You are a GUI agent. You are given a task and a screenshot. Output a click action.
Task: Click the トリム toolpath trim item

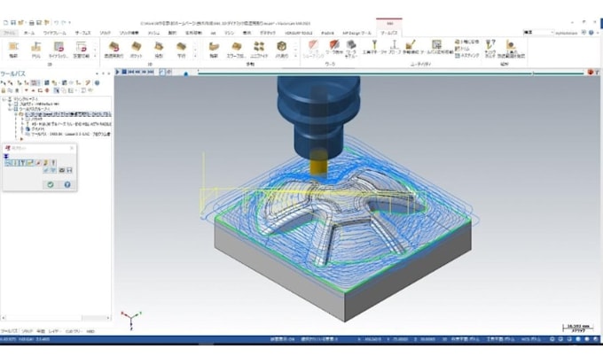tap(462, 49)
